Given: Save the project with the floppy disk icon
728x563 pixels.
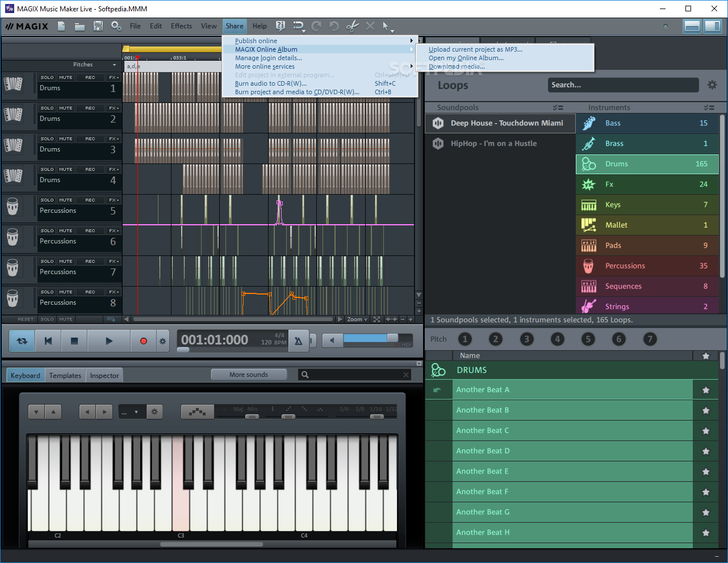Looking at the screenshot, I should [98, 26].
